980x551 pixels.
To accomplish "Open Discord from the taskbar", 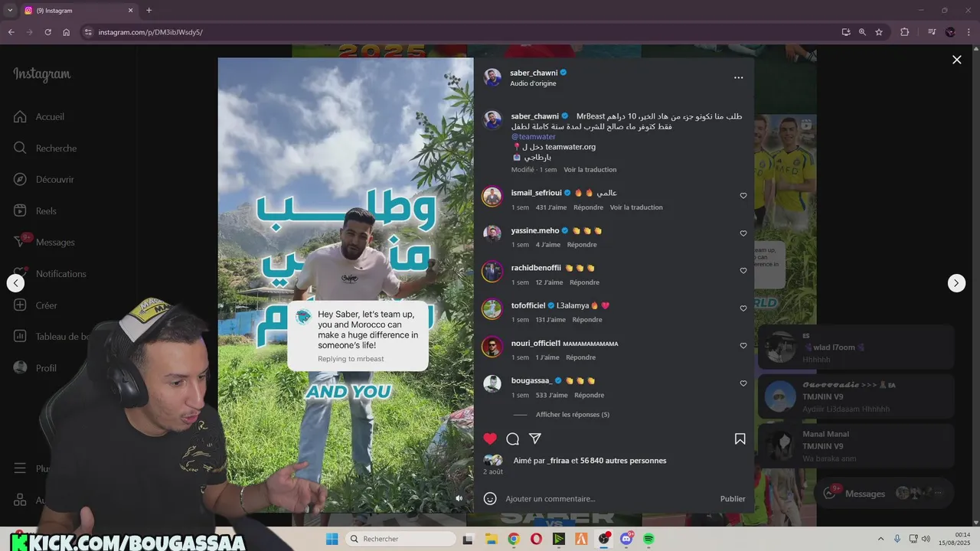I will click(626, 539).
